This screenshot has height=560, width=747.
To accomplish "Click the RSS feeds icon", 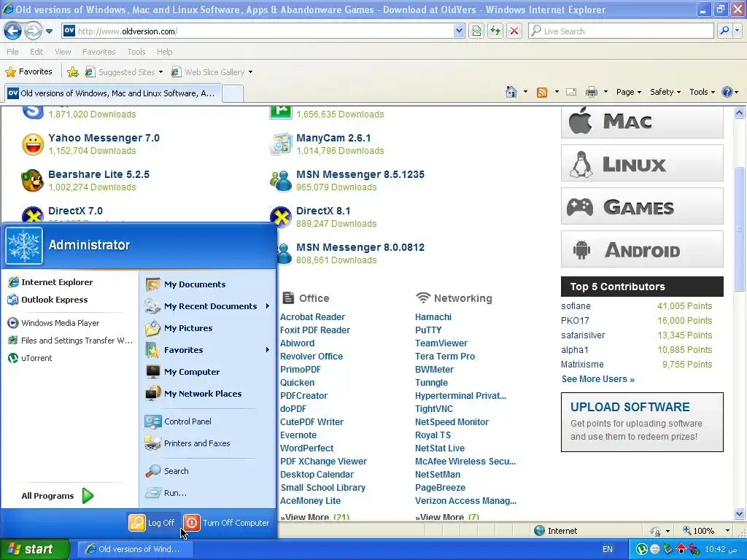I will click(542, 92).
